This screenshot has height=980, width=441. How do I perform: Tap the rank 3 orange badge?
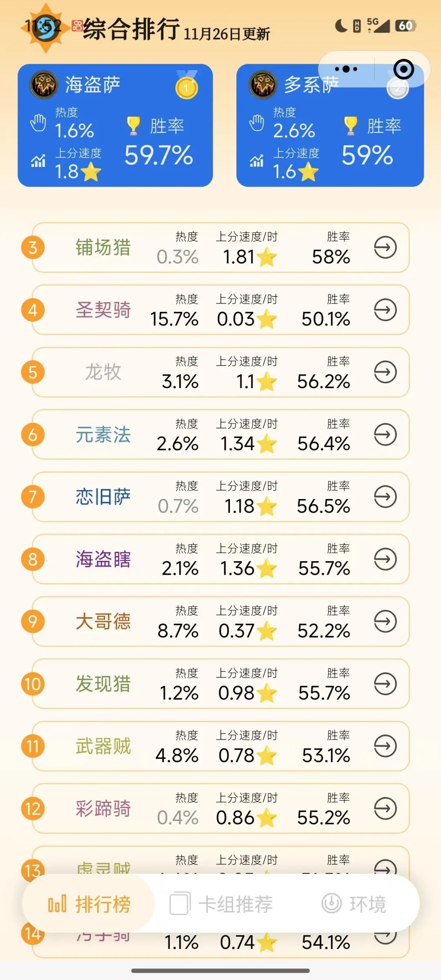coord(33,247)
